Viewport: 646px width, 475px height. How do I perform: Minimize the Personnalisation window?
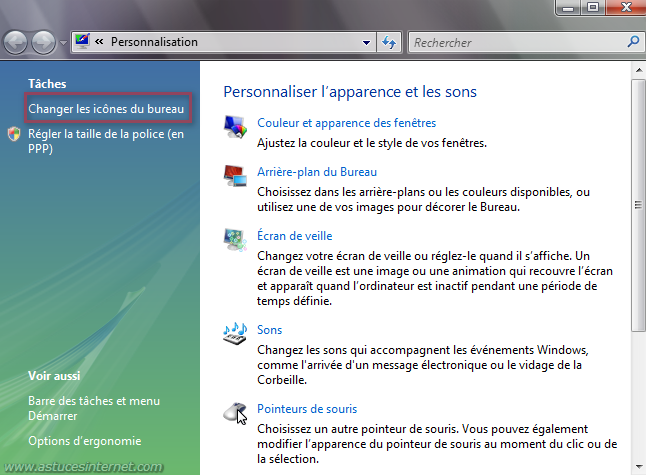(568, 7)
